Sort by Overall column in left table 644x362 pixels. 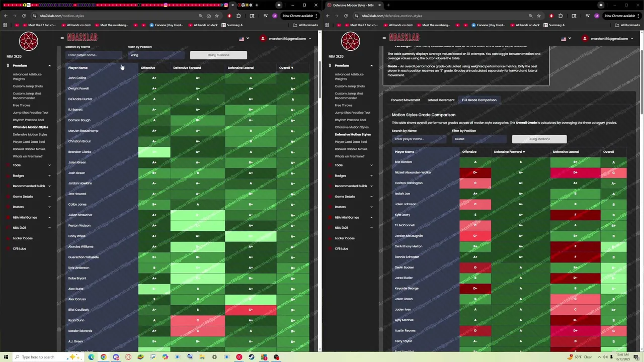click(x=286, y=68)
